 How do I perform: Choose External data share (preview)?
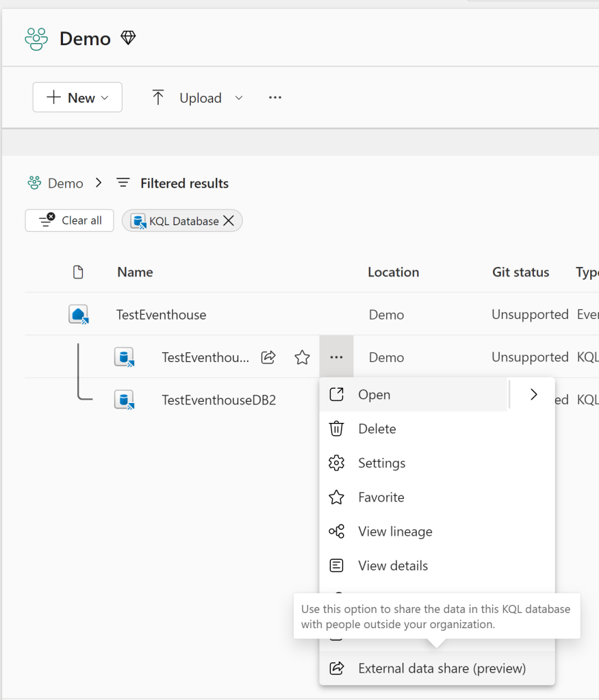(442, 669)
